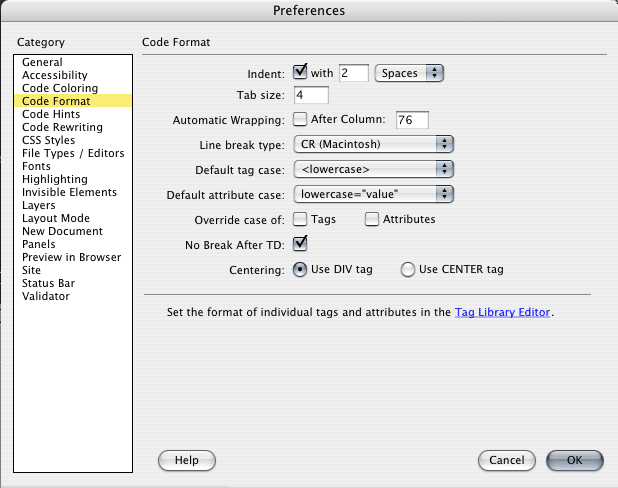Click the Tab size input field
Screen dimensions: 618x488
(x=311, y=95)
